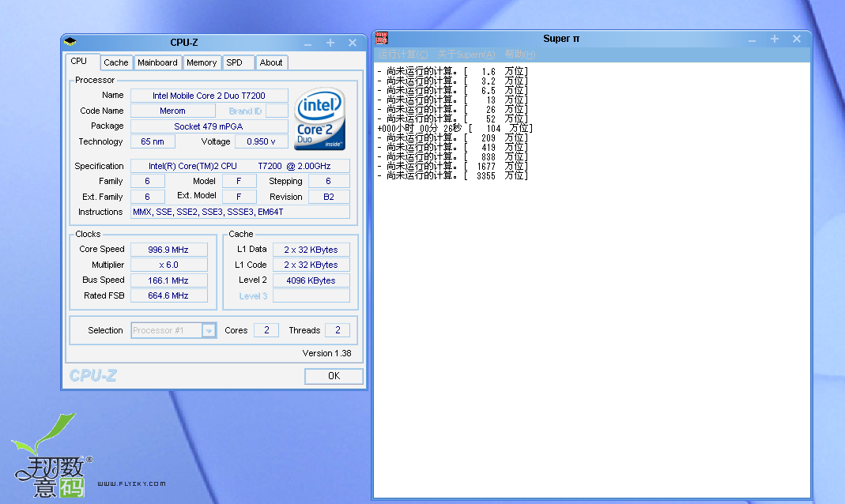Image resolution: width=845 pixels, height=504 pixels.
Task: Click the Family value field
Action: click(x=148, y=181)
